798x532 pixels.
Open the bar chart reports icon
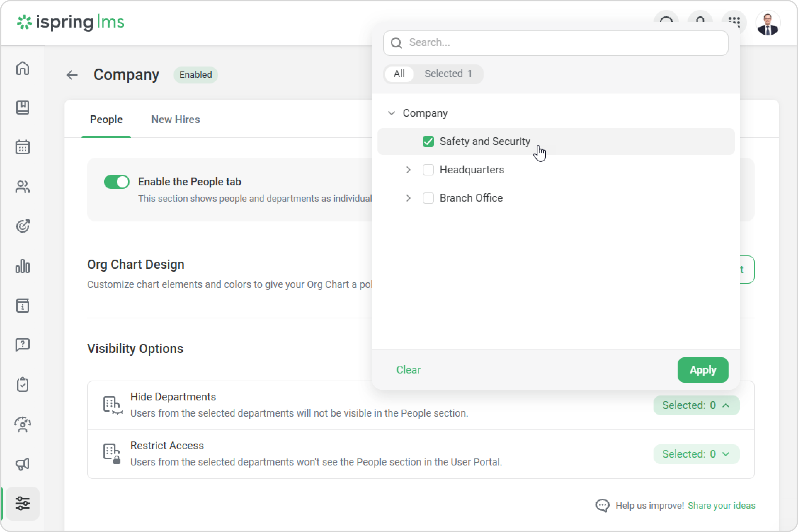(x=23, y=266)
